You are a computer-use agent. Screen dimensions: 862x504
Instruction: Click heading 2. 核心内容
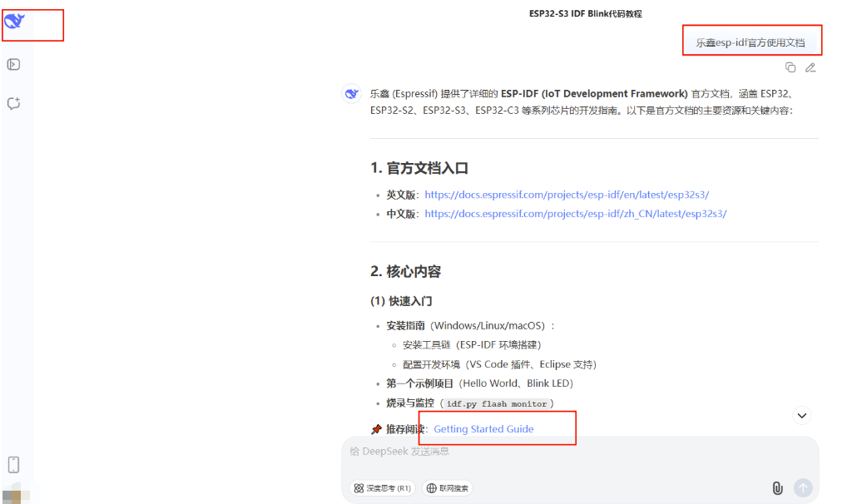[406, 271]
